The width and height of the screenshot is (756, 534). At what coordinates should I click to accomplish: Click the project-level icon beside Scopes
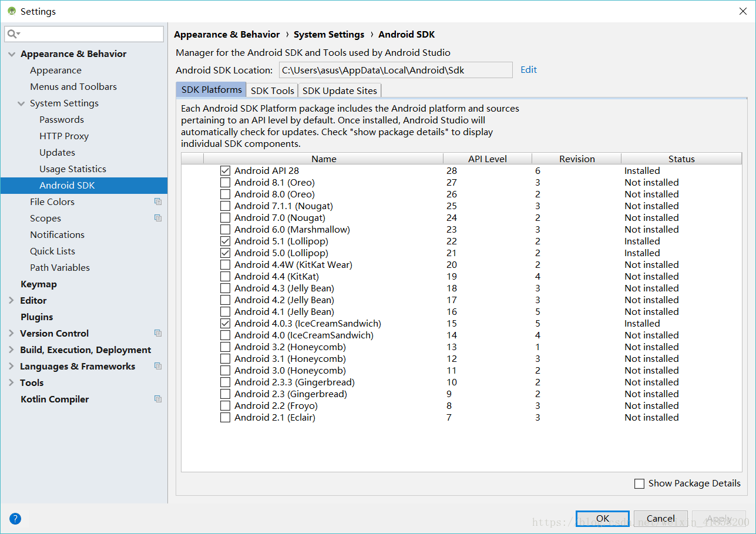pyautogui.click(x=157, y=218)
